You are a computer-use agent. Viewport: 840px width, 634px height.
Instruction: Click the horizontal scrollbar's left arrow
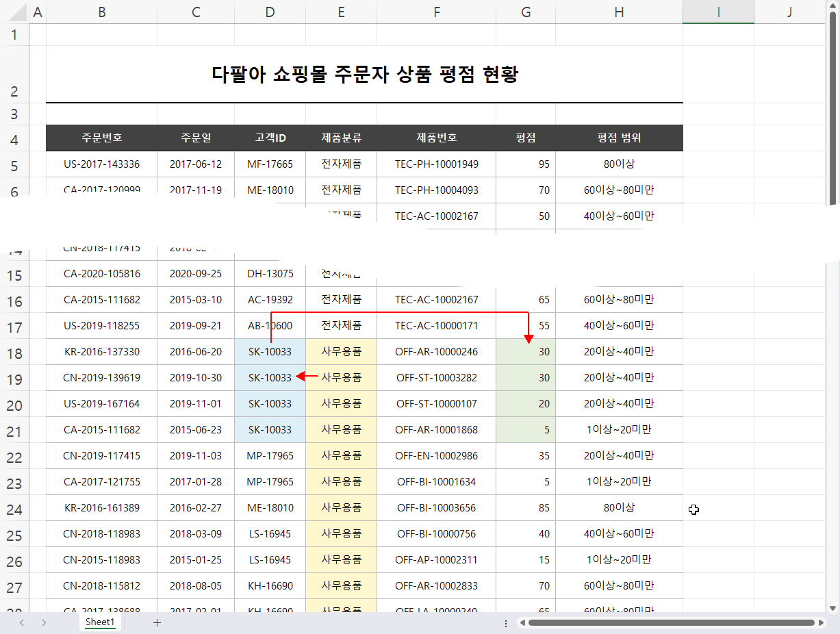(522, 623)
